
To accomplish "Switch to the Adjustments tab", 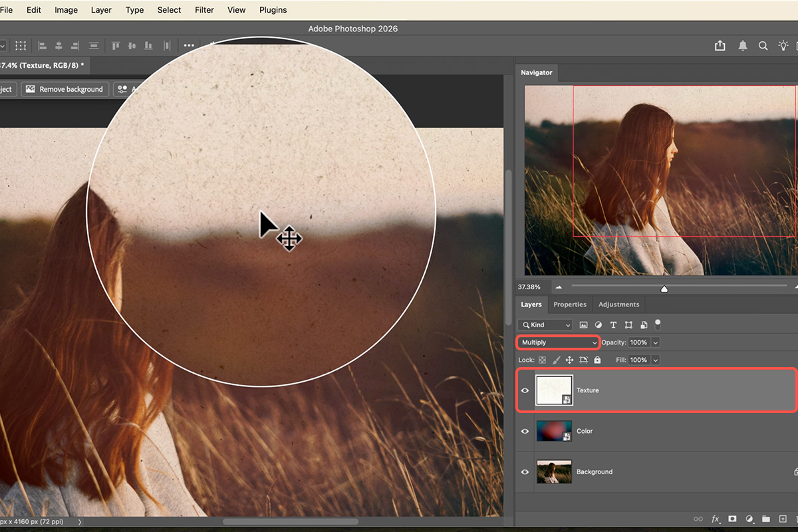I will click(618, 305).
